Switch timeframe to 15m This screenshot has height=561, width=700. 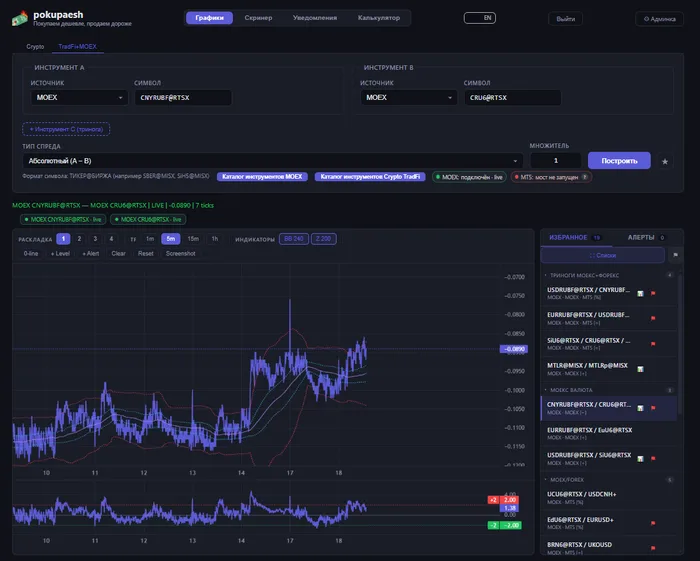pyautogui.click(x=193, y=239)
